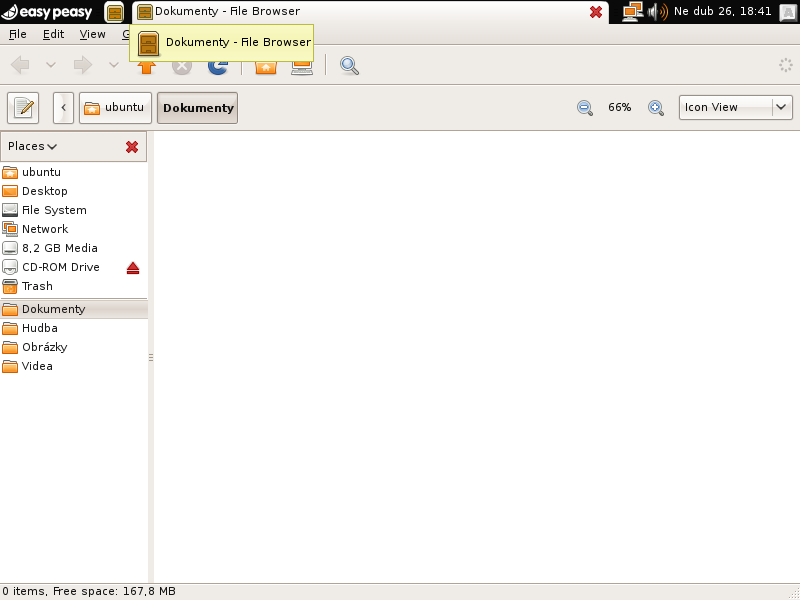Screen dimensions: 800x600
Task: Open Trash in Places sidebar
Action: (x=74, y=286)
